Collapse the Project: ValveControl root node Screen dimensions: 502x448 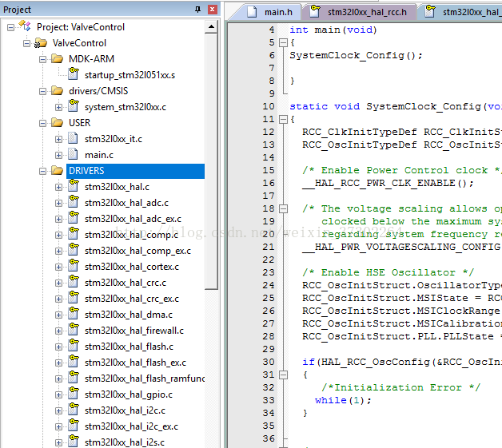pos(10,27)
